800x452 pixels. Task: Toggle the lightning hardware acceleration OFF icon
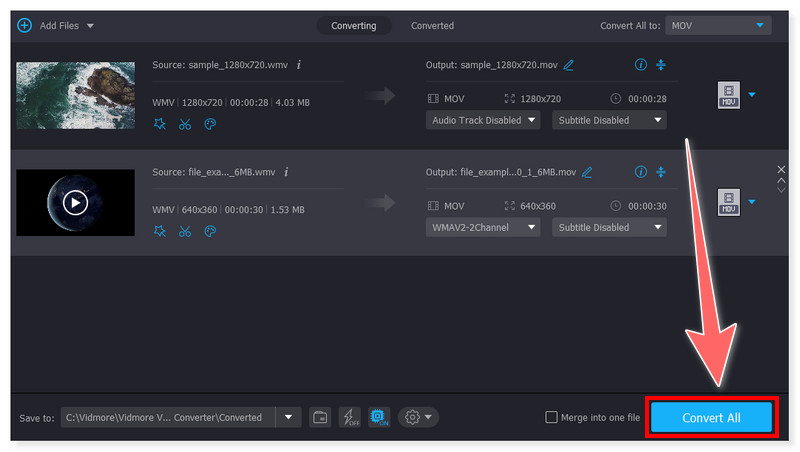coord(350,417)
